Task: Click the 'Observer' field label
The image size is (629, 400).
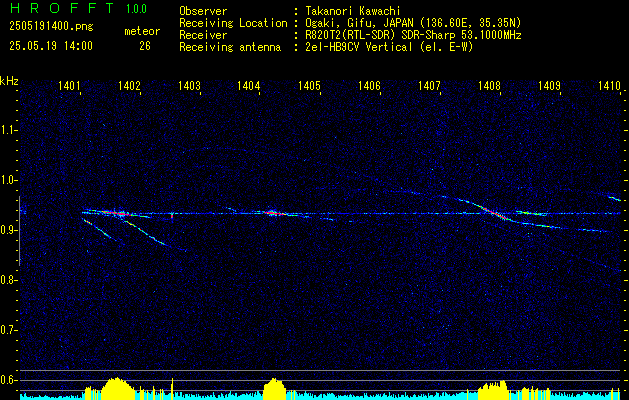Action: pyautogui.click(x=203, y=11)
